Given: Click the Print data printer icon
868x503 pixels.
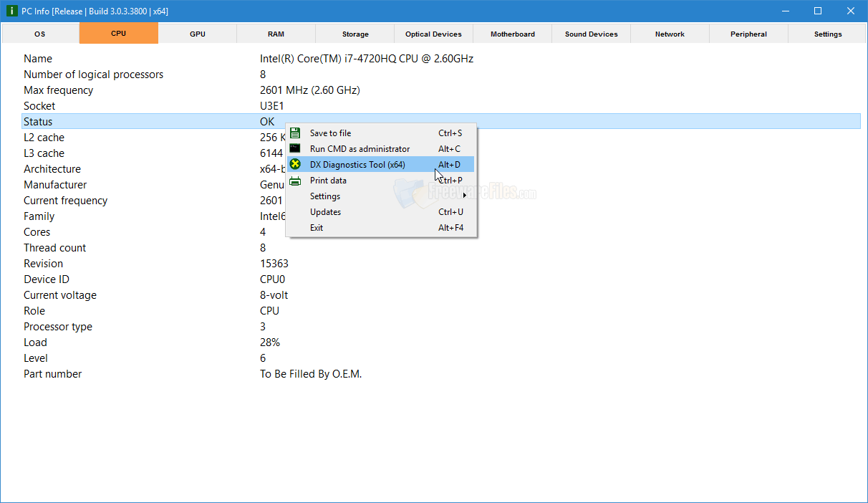Looking at the screenshot, I should 295,180.
